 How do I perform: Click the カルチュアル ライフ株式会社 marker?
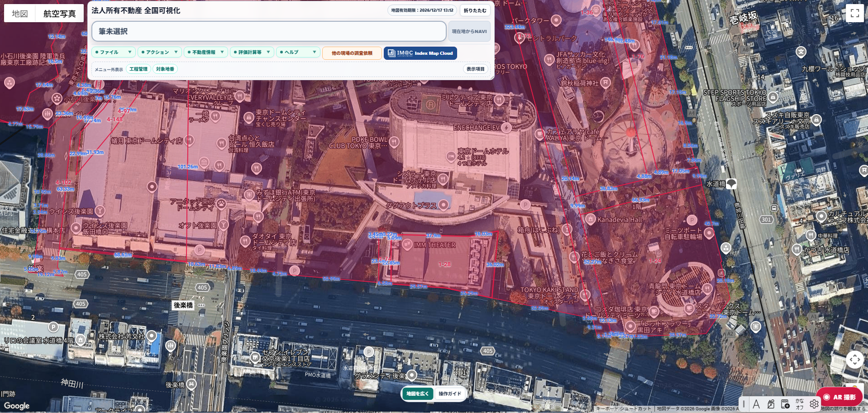(x=821, y=216)
